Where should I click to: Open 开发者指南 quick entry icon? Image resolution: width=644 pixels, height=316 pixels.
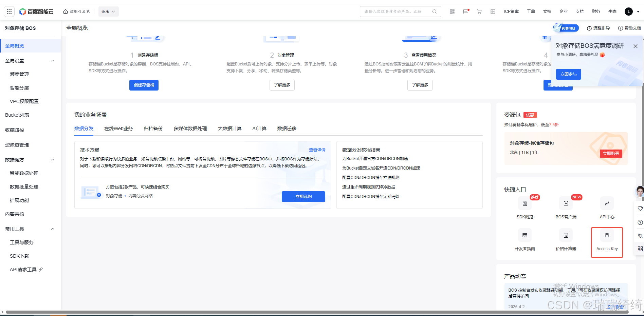coord(525,235)
